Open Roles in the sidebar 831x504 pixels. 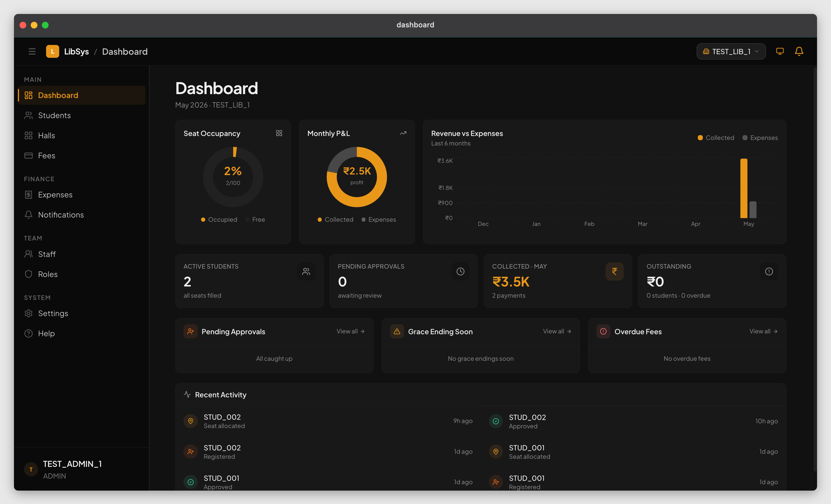(82, 274)
